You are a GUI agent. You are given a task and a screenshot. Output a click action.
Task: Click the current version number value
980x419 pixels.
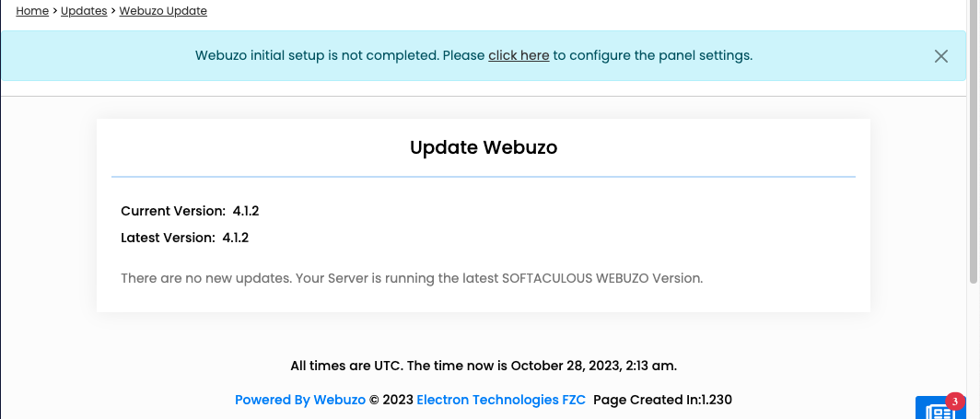coord(246,211)
